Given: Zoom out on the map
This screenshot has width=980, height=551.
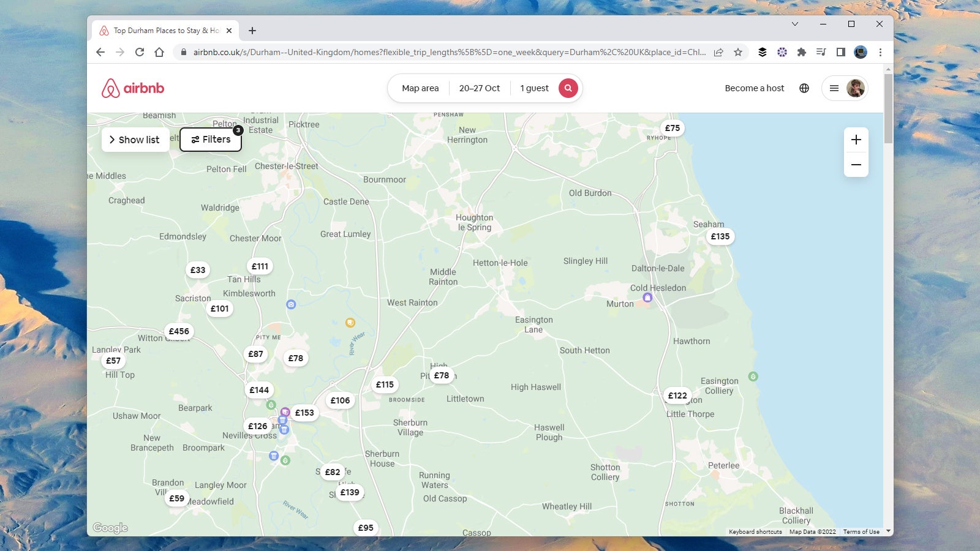Looking at the screenshot, I should point(856,165).
